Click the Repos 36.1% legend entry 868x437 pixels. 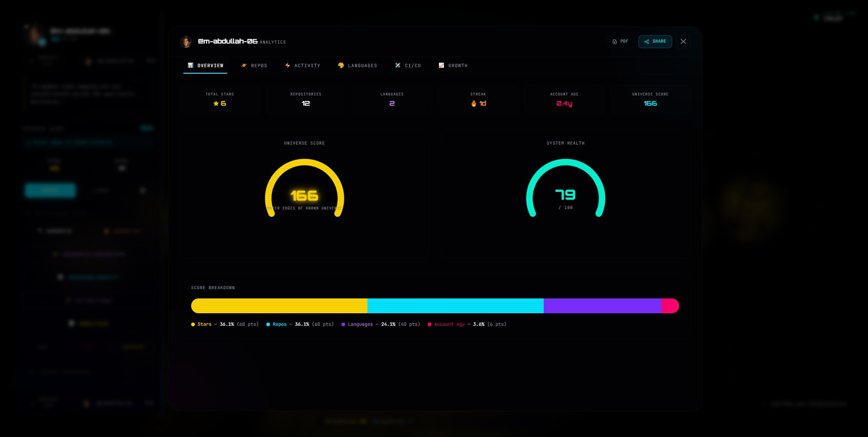click(x=300, y=324)
